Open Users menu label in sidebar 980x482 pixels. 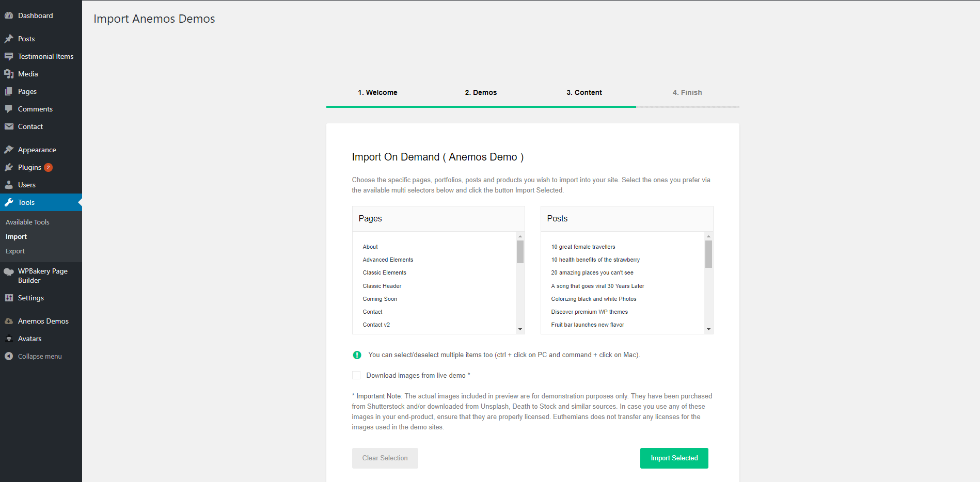pos(27,185)
